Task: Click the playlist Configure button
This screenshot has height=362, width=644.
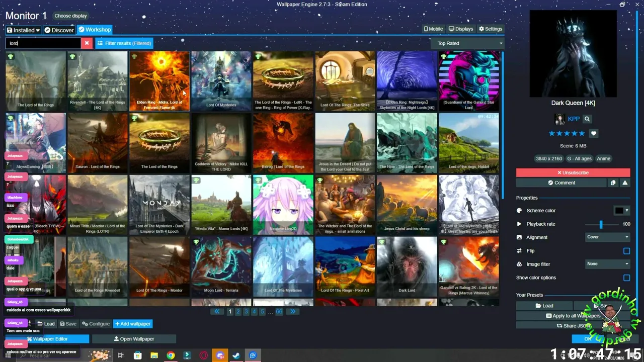Action: pyautogui.click(x=96, y=324)
